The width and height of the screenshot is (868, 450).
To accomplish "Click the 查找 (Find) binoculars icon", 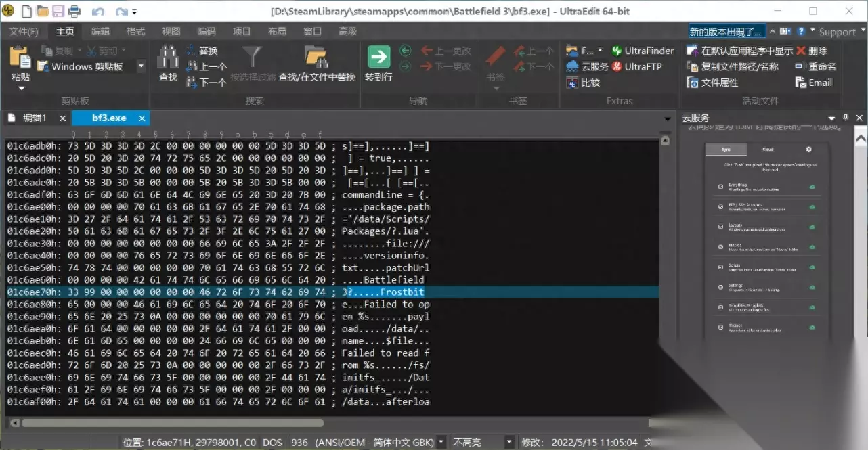I will click(168, 56).
